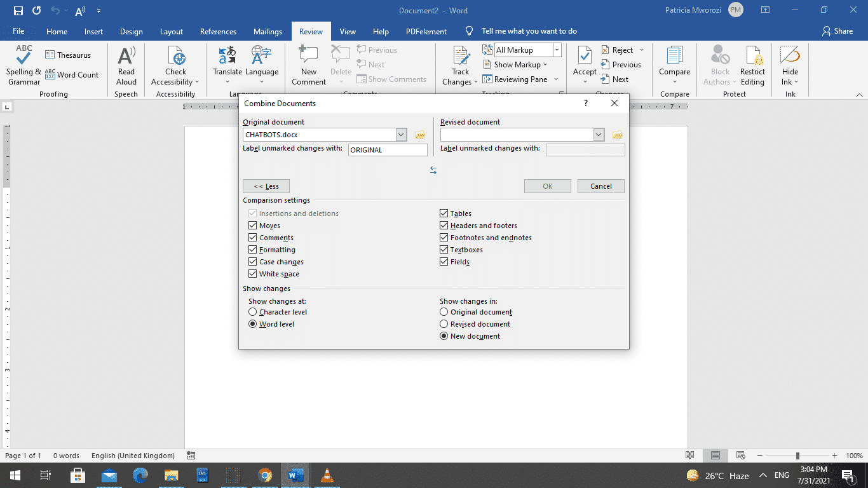Screen dimensions: 868x488
Task: Collapse options with the Less button
Action: (266, 186)
